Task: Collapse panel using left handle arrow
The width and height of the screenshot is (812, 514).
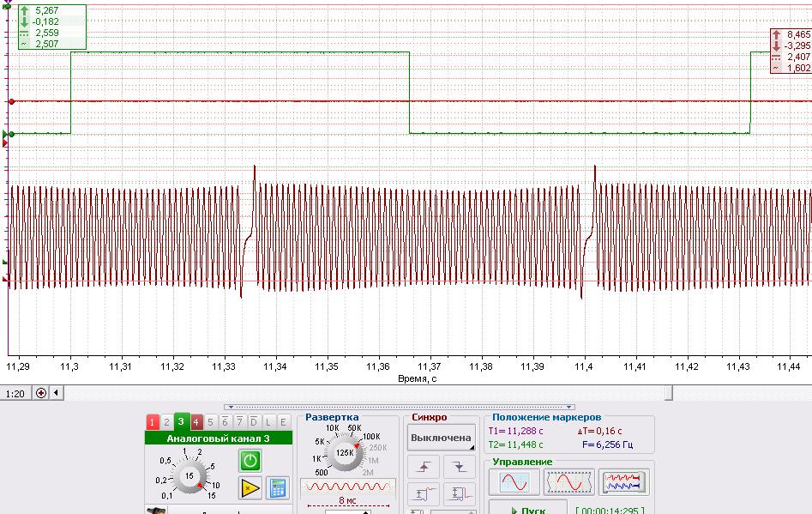Action: tap(231, 408)
